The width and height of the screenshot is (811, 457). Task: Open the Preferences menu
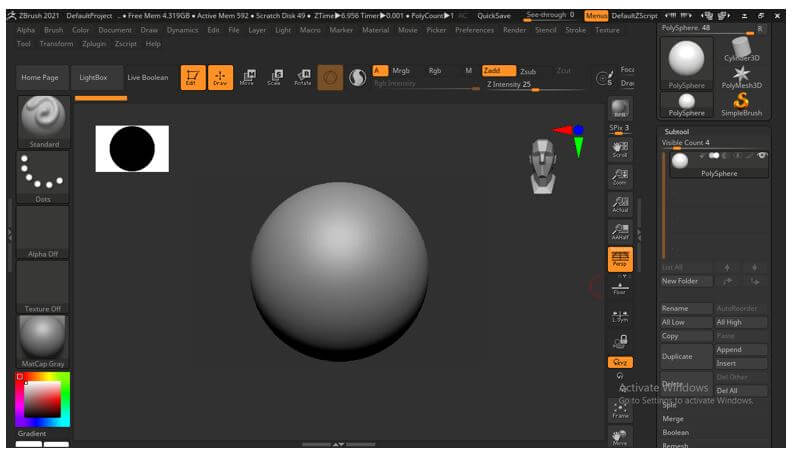pyautogui.click(x=474, y=30)
